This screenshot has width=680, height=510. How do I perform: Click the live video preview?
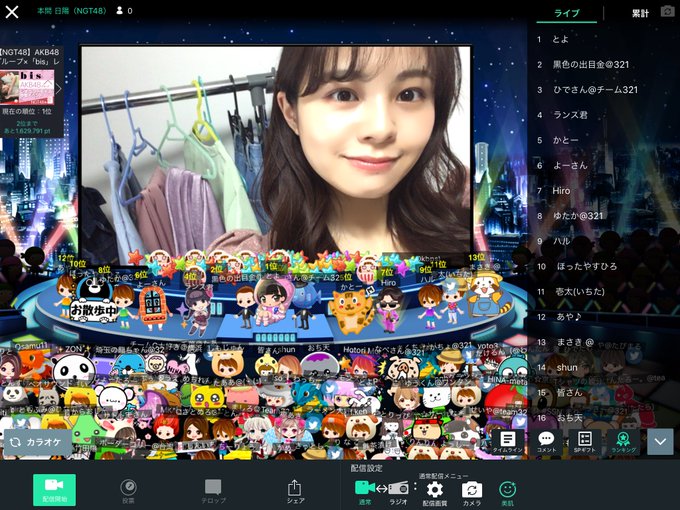pyautogui.click(x=276, y=152)
